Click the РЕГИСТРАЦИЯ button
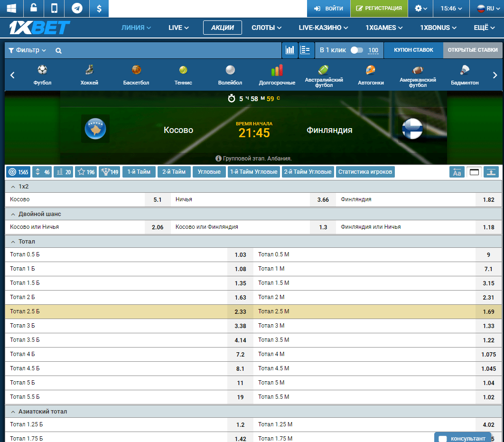 (379, 9)
